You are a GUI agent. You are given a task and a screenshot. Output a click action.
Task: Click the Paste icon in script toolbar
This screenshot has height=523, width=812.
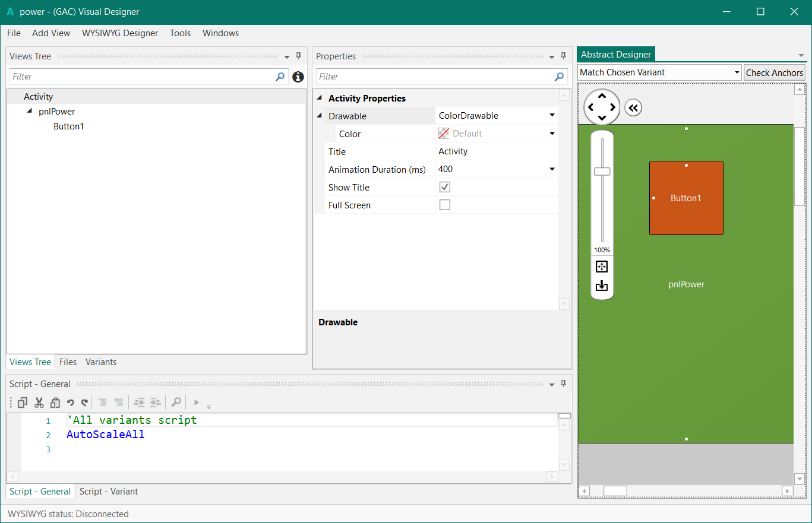tap(55, 402)
